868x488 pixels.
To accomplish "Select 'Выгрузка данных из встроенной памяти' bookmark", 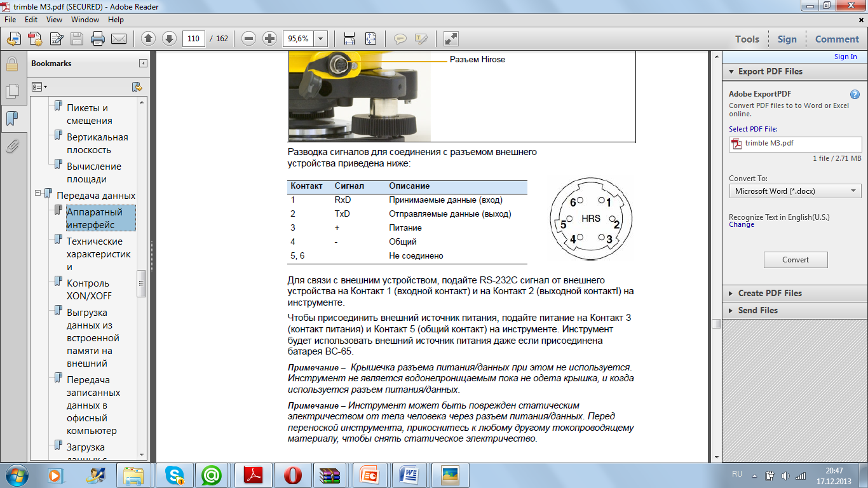I will (x=93, y=338).
